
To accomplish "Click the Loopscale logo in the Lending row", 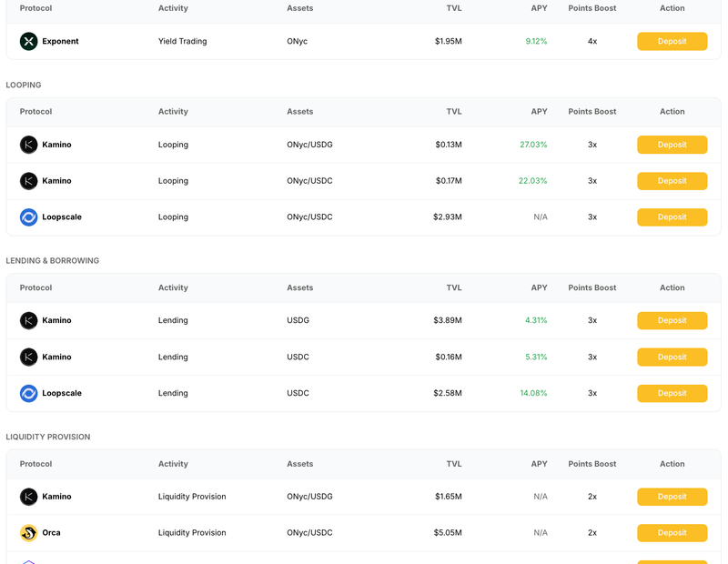I will (28, 393).
